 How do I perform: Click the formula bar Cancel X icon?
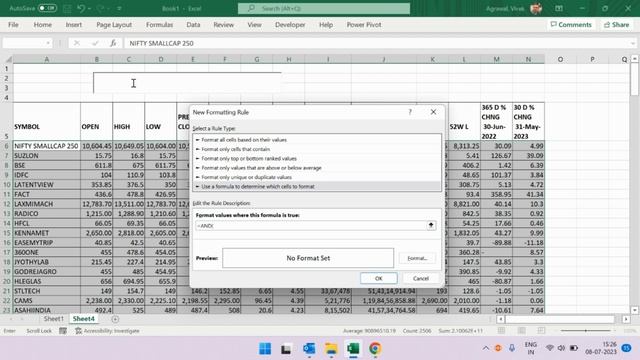77,43
